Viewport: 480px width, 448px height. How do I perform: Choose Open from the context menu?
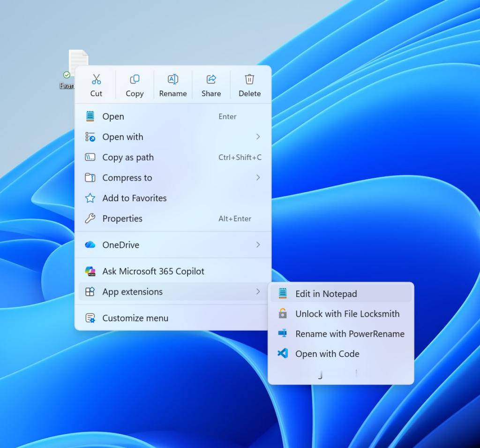(x=173, y=116)
